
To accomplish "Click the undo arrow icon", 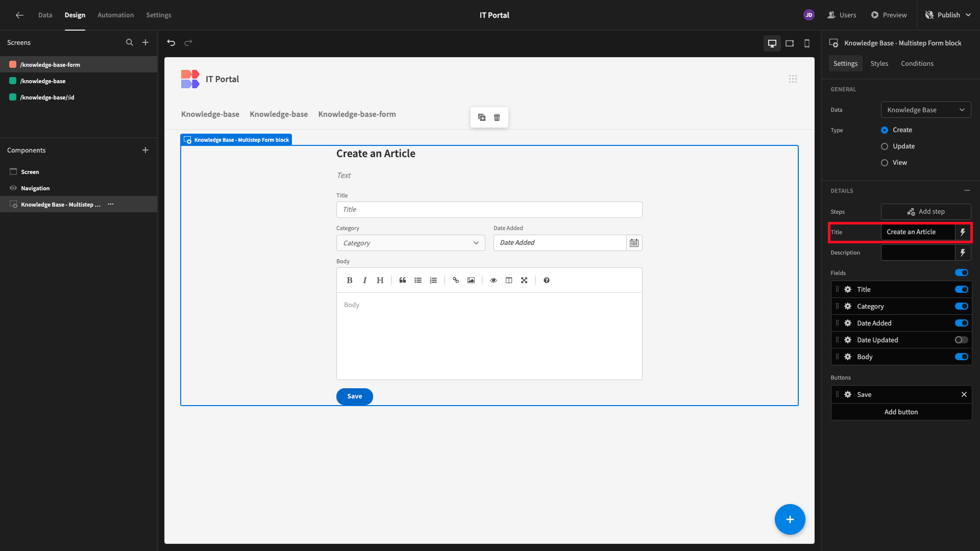I will tap(171, 43).
